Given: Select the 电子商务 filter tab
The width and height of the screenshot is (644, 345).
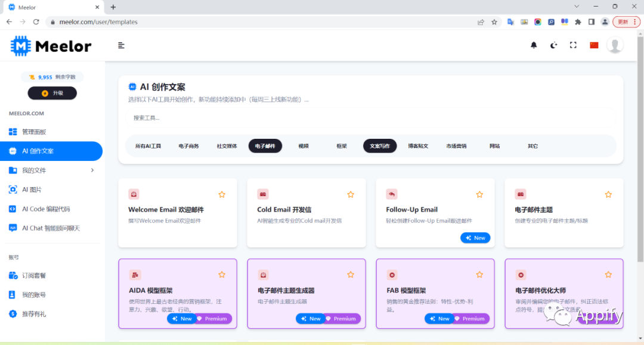Looking at the screenshot, I should tap(188, 146).
